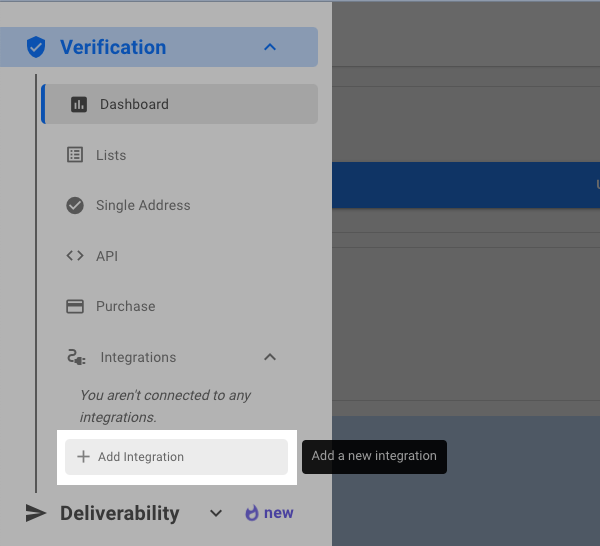The image size is (600, 546).
Task: Collapse the Verification section using its chevron
Action: (x=269, y=47)
